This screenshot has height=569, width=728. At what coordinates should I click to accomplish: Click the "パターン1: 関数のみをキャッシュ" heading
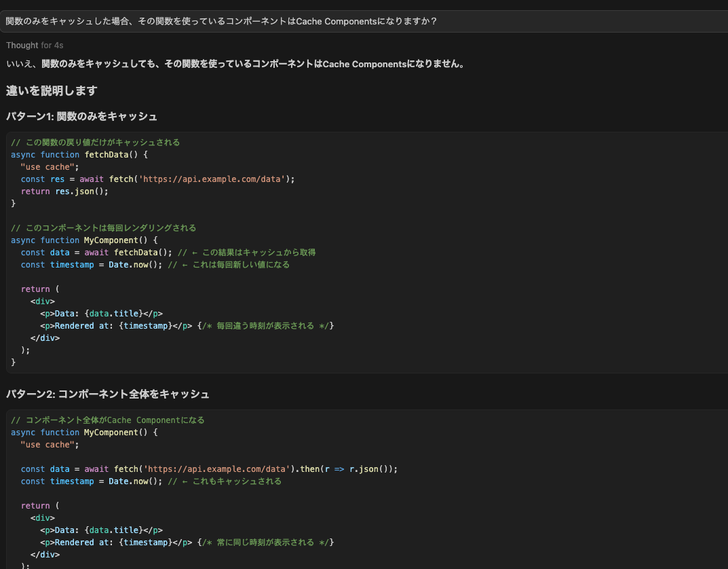(x=81, y=117)
